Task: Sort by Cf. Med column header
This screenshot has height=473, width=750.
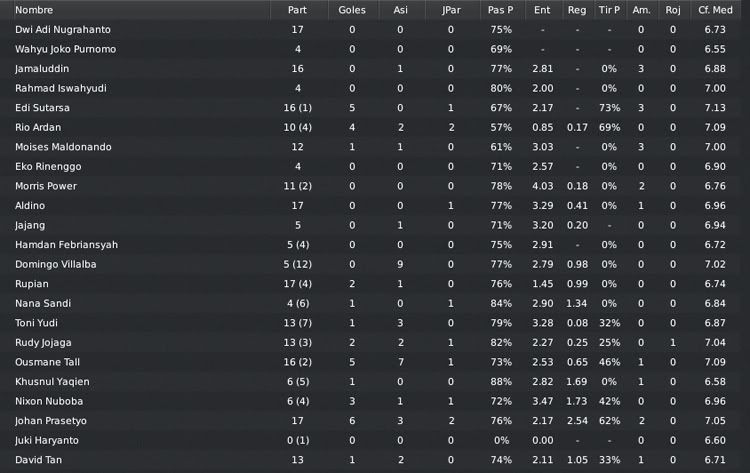Action: [715, 10]
